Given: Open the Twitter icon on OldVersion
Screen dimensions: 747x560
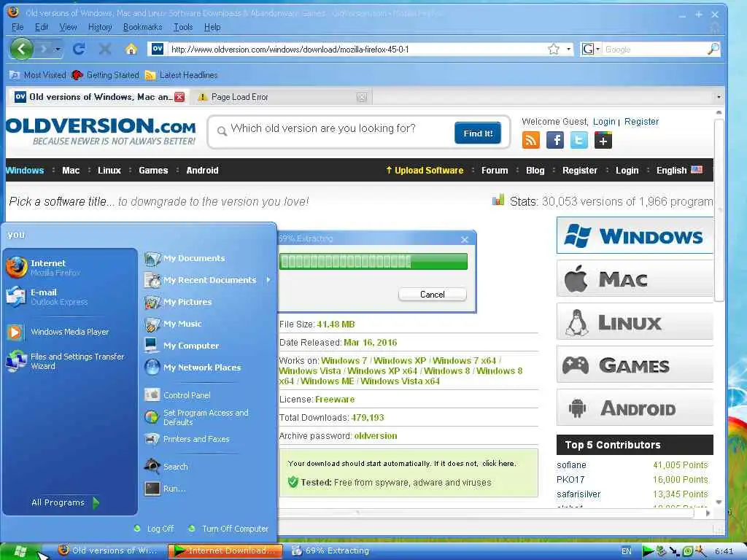Looking at the screenshot, I should pos(578,141).
